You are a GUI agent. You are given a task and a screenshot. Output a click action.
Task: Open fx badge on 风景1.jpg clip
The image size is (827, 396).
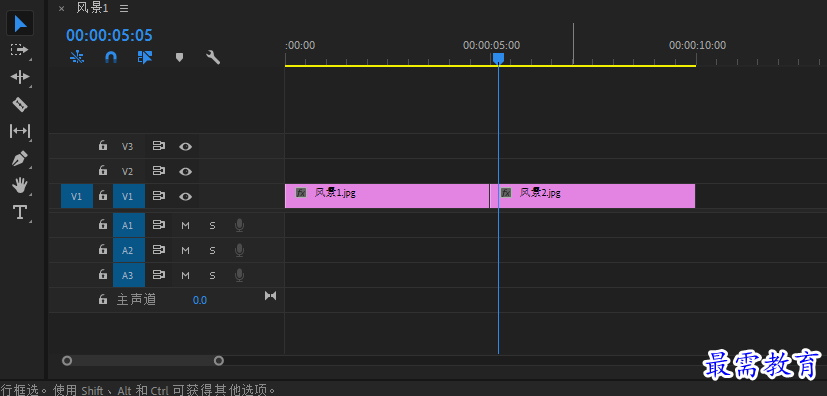coord(301,193)
